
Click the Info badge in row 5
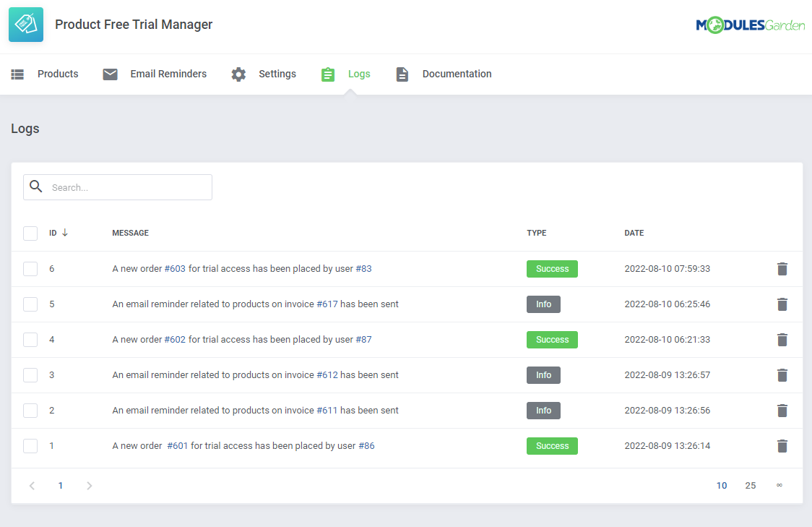click(x=543, y=304)
